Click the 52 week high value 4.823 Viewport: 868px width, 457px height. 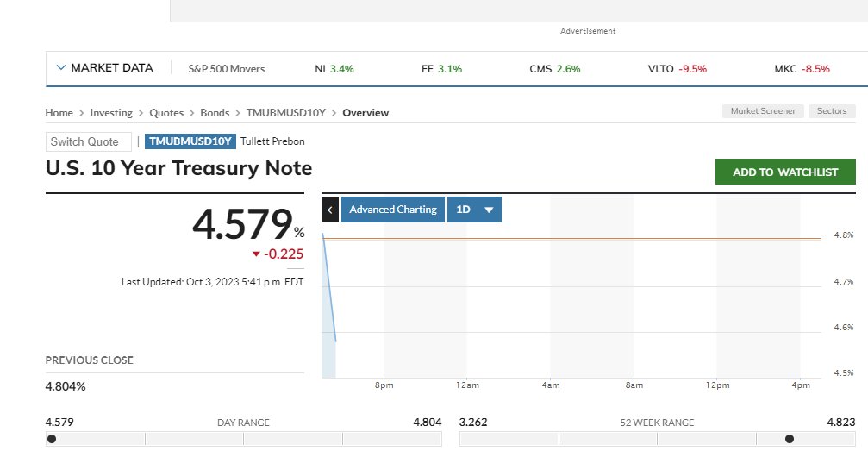point(841,423)
